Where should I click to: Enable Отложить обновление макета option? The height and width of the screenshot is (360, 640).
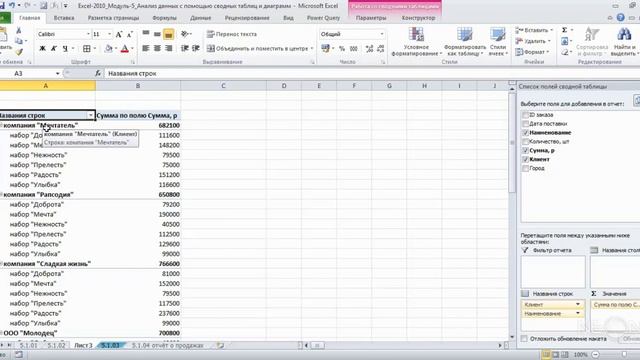tap(524, 339)
